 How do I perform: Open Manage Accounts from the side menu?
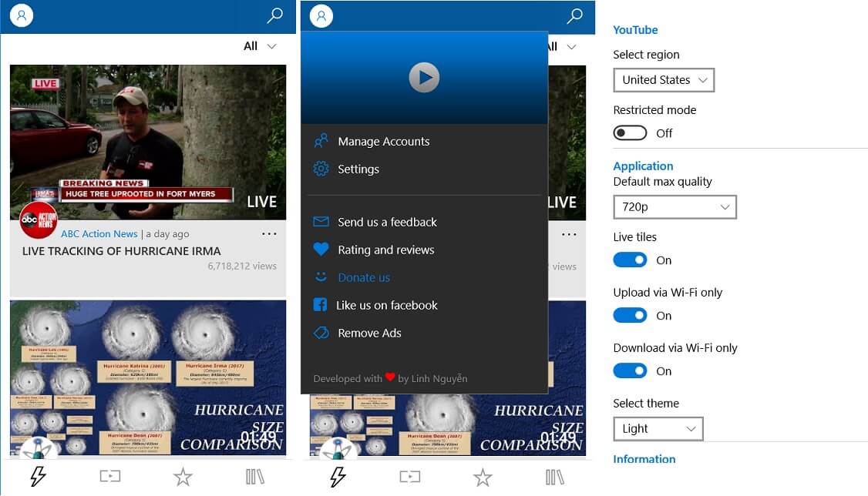(425, 141)
